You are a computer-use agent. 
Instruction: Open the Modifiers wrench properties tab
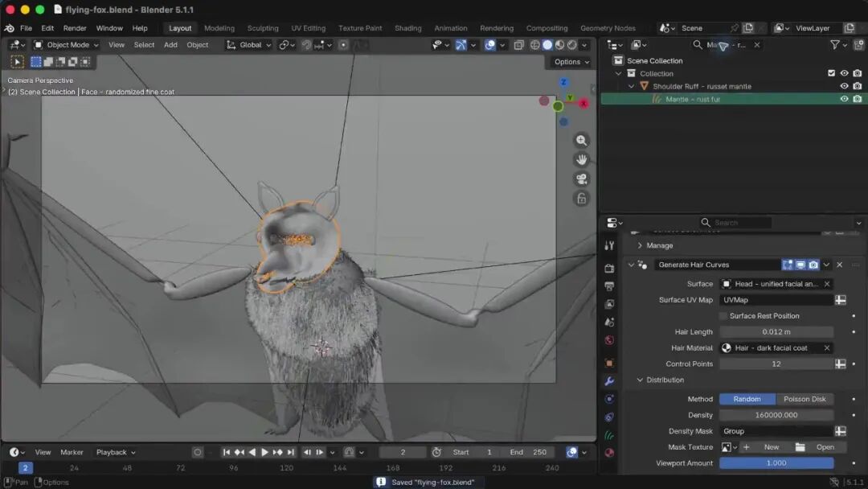tap(609, 381)
